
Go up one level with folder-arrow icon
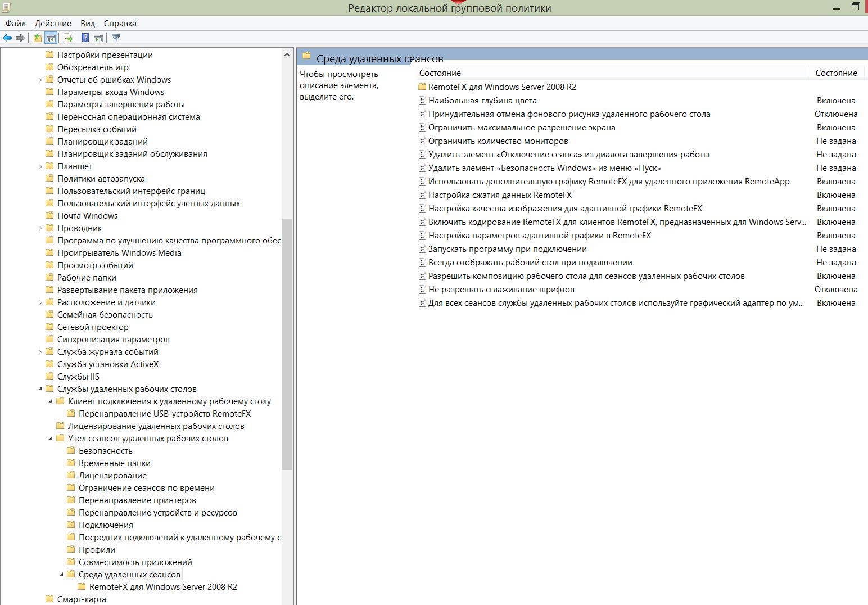(x=37, y=38)
